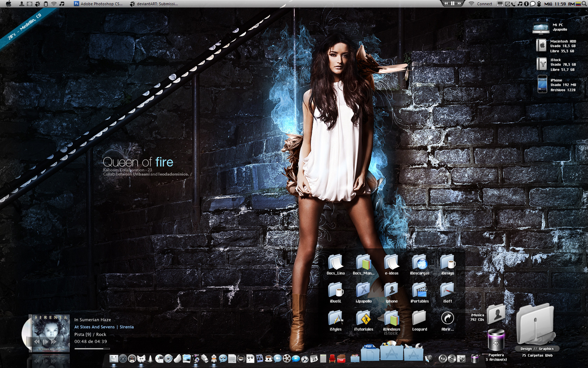Open the coffee cup app in dock
The width and height of the screenshot is (588, 368).
pos(268,358)
